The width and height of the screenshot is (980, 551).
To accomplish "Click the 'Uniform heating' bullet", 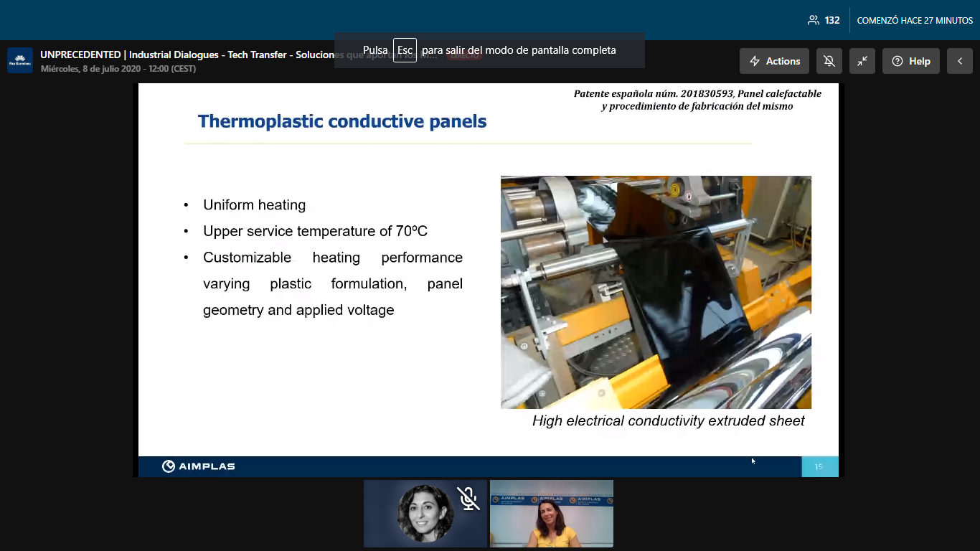I will pos(254,205).
